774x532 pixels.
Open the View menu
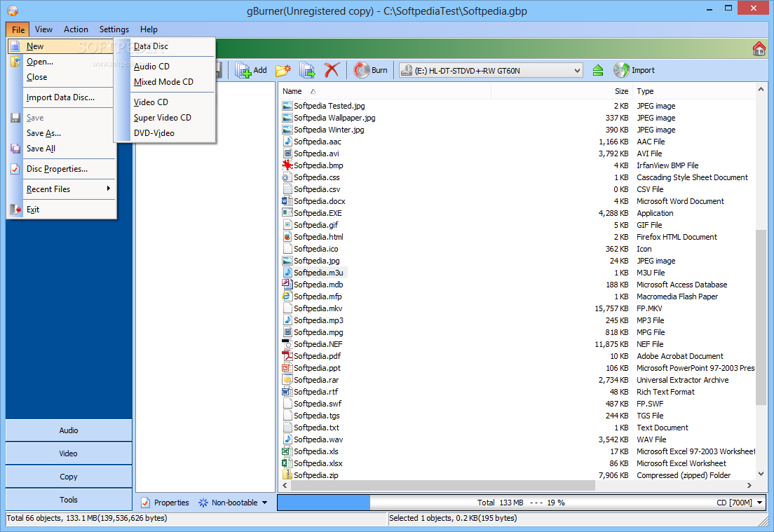coord(43,29)
